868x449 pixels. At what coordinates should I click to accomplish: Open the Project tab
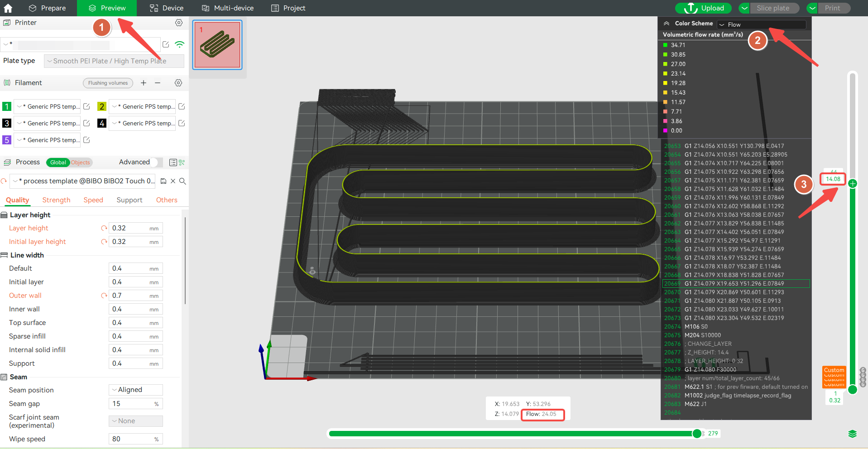click(x=288, y=8)
